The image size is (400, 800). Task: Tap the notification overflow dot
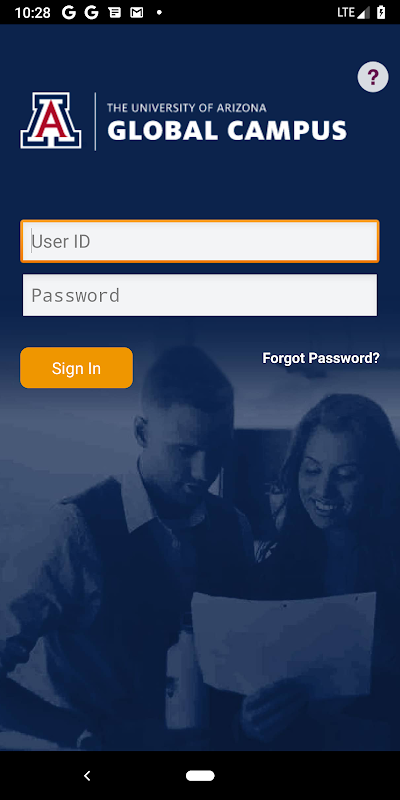[x=159, y=13]
